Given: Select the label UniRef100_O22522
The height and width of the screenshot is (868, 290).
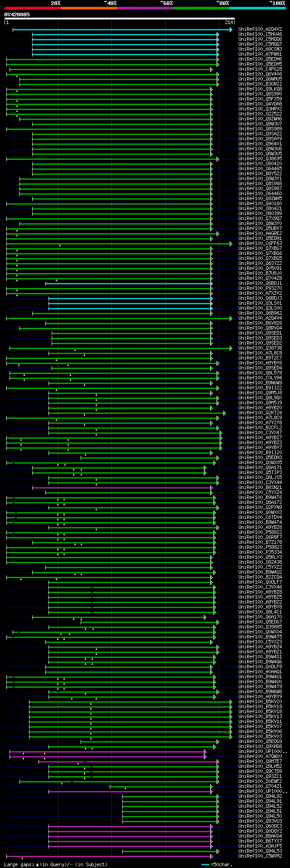Looking at the screenshot, I should (260, 114).
